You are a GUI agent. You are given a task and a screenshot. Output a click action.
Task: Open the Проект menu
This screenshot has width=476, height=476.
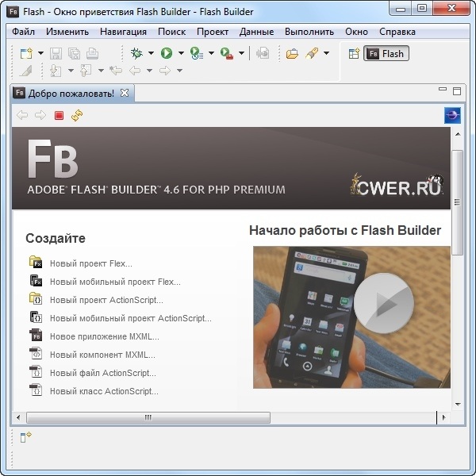click(x=213, y=32)
